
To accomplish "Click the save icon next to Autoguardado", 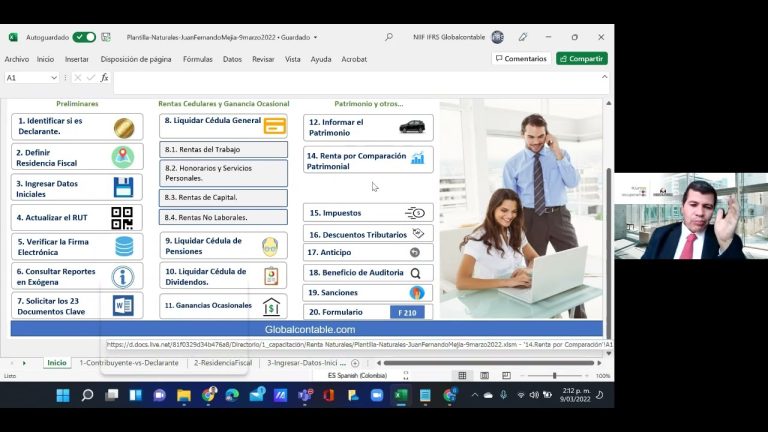I will (x=106, y=37).
